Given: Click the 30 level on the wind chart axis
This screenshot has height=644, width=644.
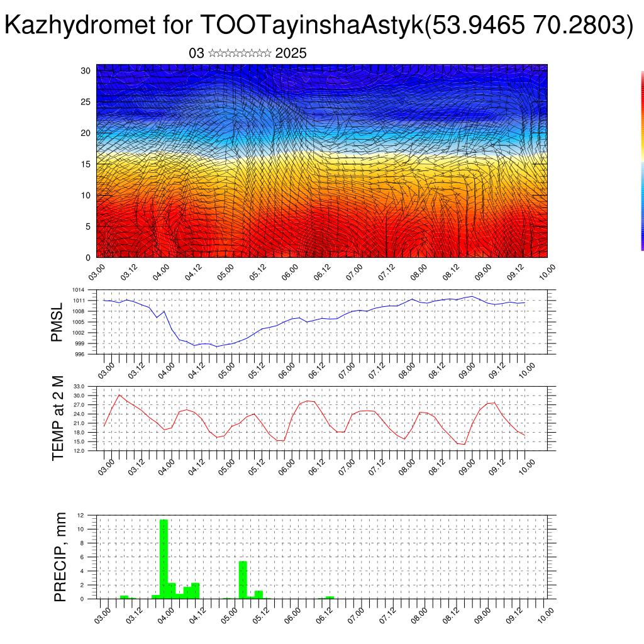Looking at the screenshot, I should [86, 70].
